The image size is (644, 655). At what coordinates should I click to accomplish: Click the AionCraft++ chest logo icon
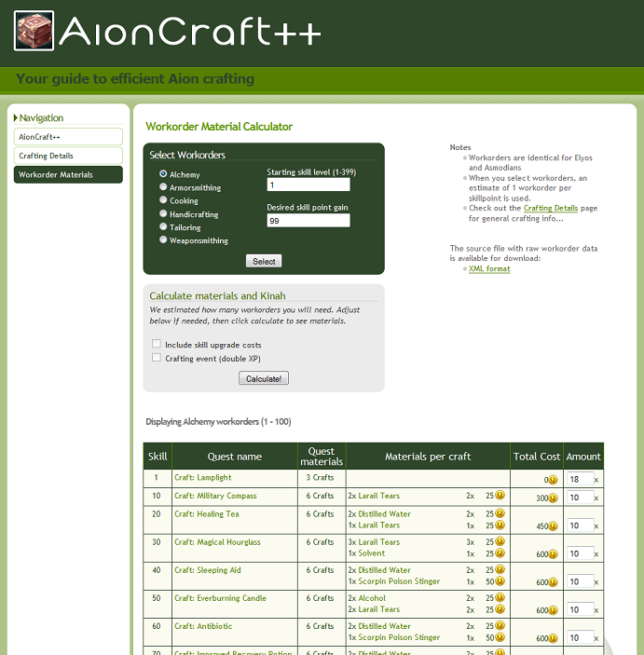[34, 31]
